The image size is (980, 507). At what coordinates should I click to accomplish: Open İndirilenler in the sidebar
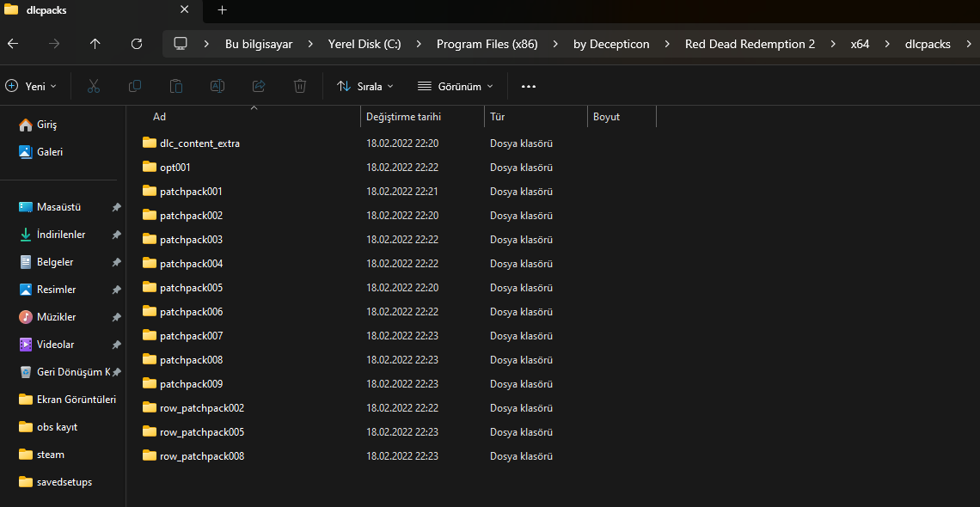tap(61, 235)
